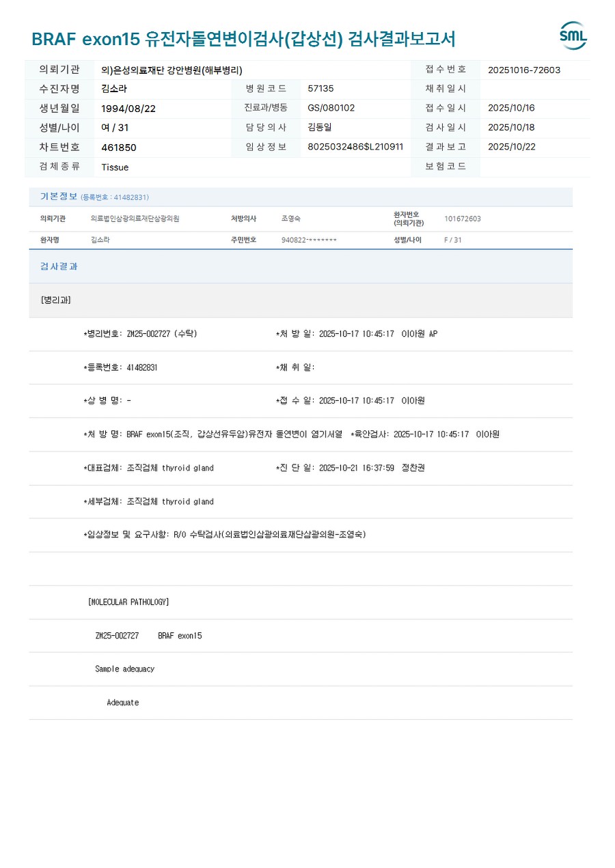Click the report title 'BRAF exon15 유전자돌연변이검사(갑상선) 검사결과보고서'
Screen dimensions: 615x868
click(x=243, y=39)
